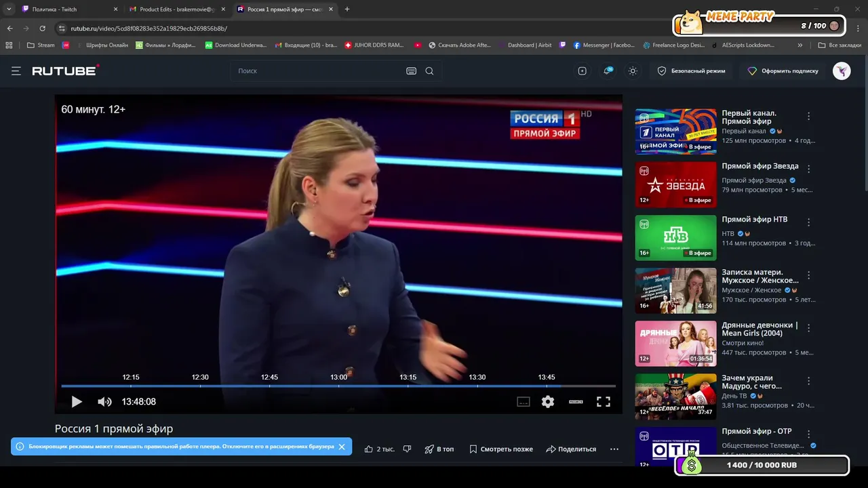Open player settings gear
The image size is (868, 488).
coord(548,402)
